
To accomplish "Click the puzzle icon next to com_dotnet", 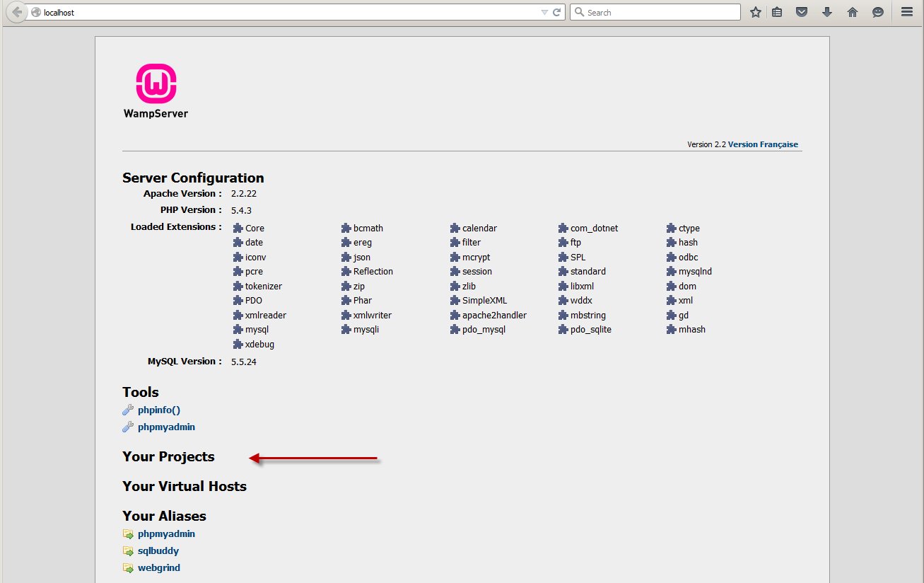I will pyautogui.click(x=563, y=228).
